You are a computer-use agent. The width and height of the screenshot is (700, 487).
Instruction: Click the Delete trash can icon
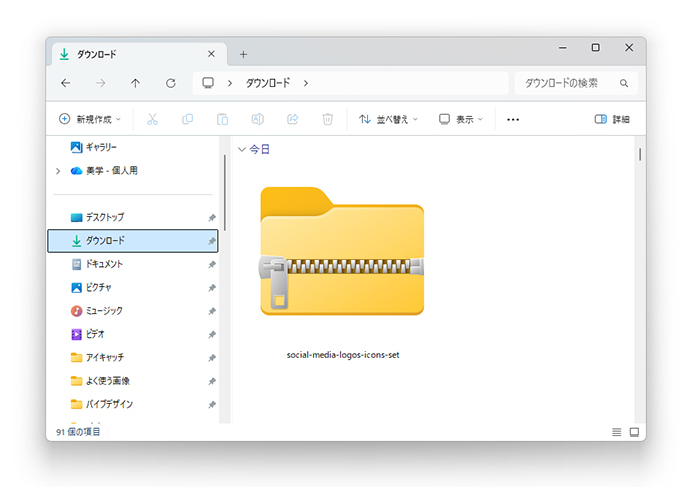pyautogui.click(x=328, y=119)
